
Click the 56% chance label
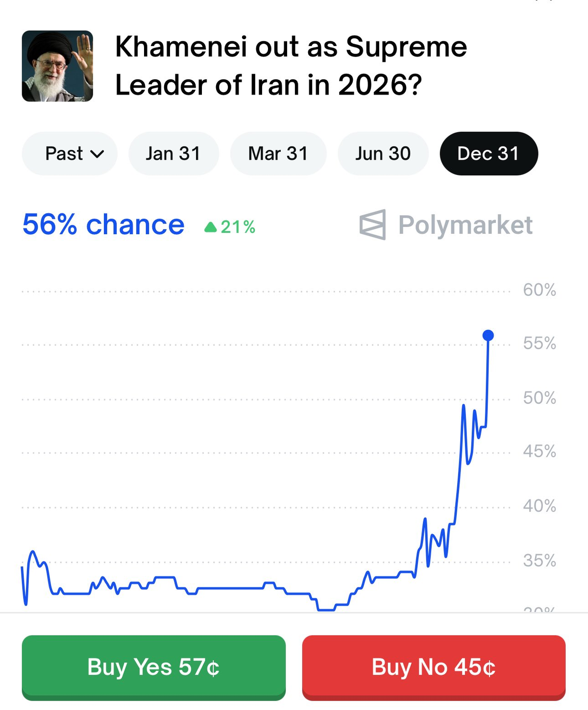103,225
